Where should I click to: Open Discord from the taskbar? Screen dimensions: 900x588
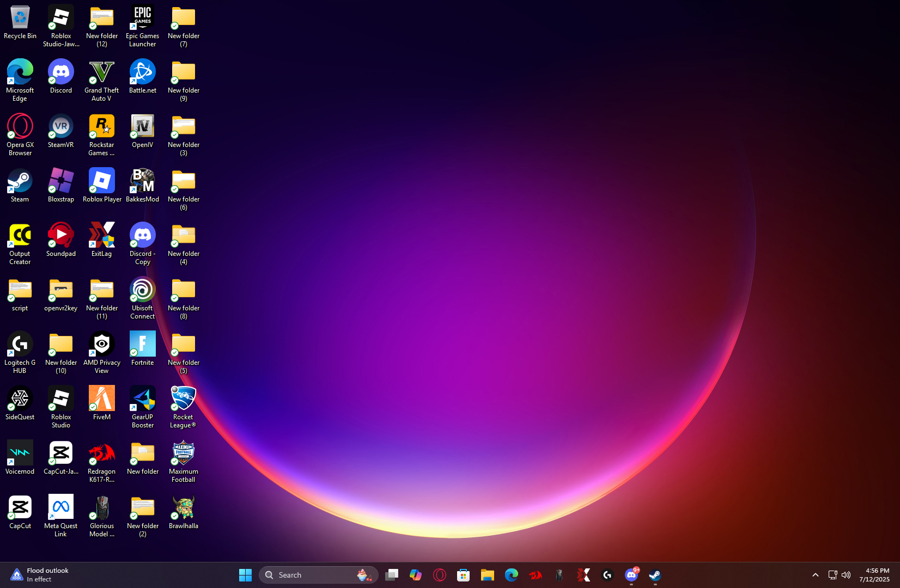tap(631, 575)
